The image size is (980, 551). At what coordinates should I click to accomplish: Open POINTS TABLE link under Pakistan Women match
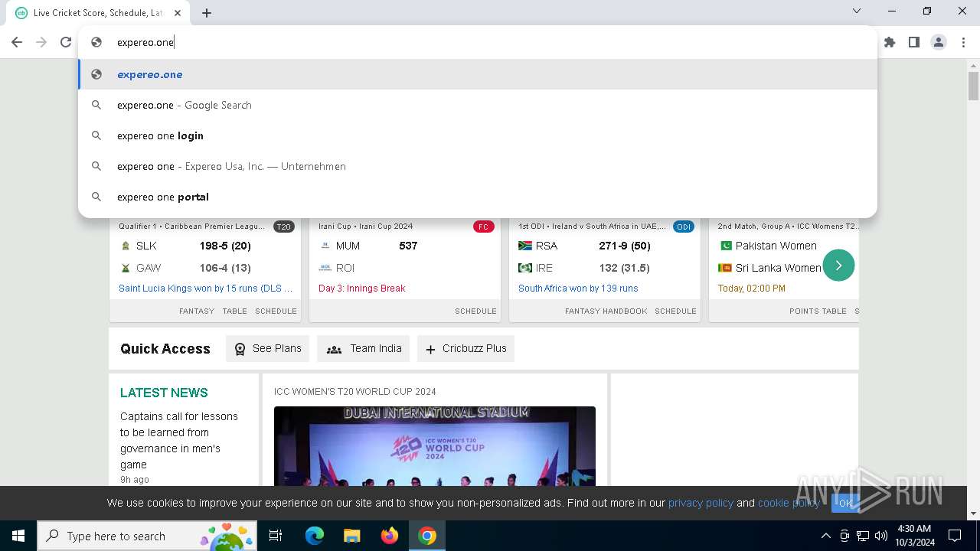[x=818, y=311]
